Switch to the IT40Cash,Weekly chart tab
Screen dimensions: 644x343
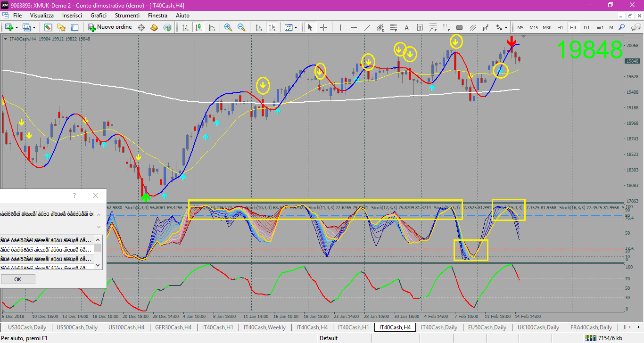coord(265,327)
